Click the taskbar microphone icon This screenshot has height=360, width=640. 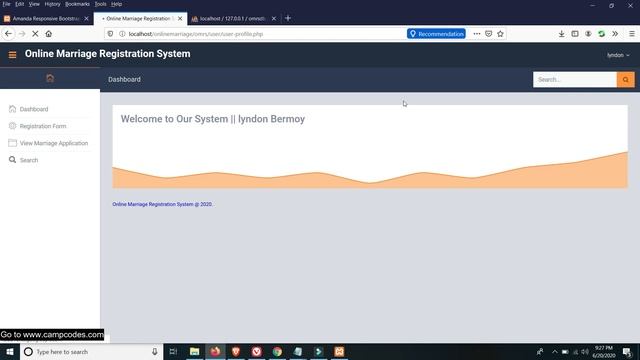155,352
